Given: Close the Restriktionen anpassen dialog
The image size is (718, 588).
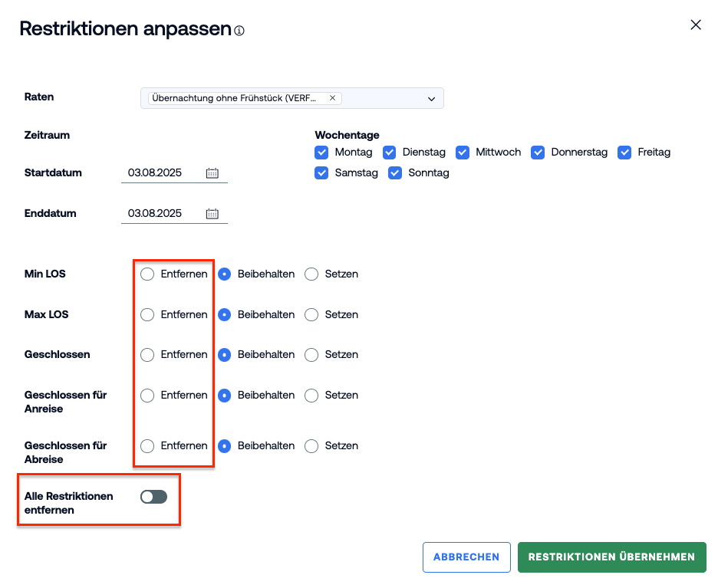Looking at the screenshot, I should pos(696,25).
